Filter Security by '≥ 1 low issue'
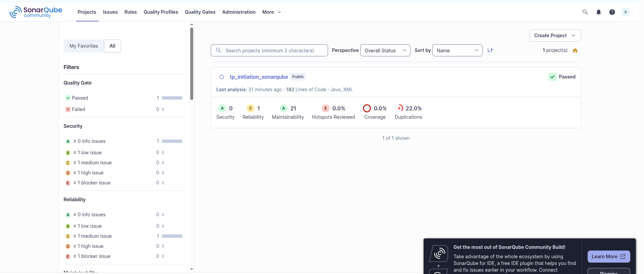Viewport: 644px width, 274px height. point(123,153)
